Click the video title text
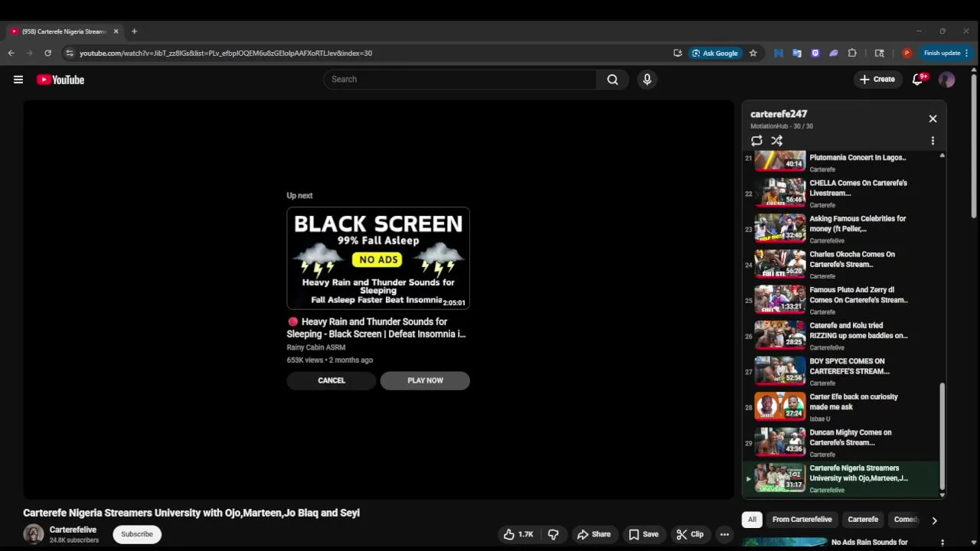The height and width of the screenshot is (551, 980). [x=191, y=513]
